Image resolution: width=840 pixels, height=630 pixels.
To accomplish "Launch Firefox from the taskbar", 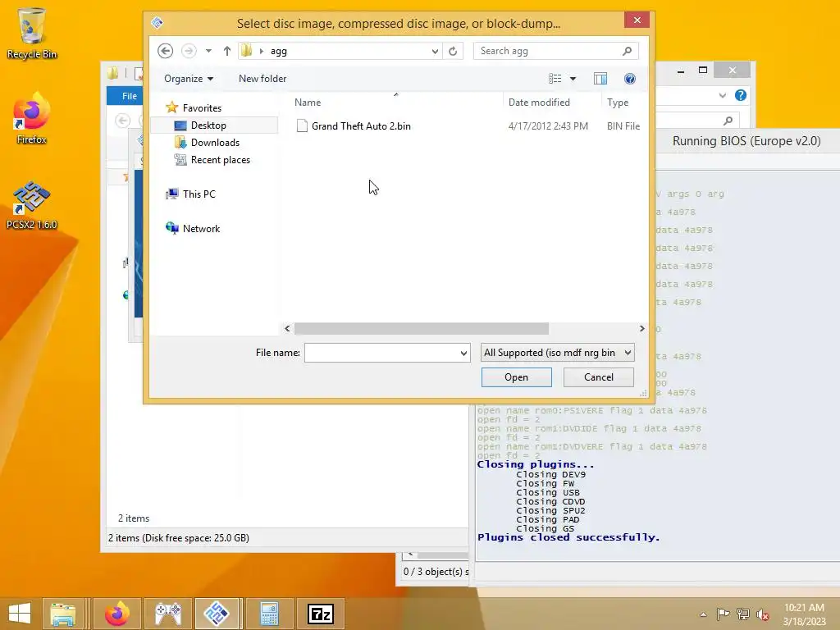I will point(117,614).
